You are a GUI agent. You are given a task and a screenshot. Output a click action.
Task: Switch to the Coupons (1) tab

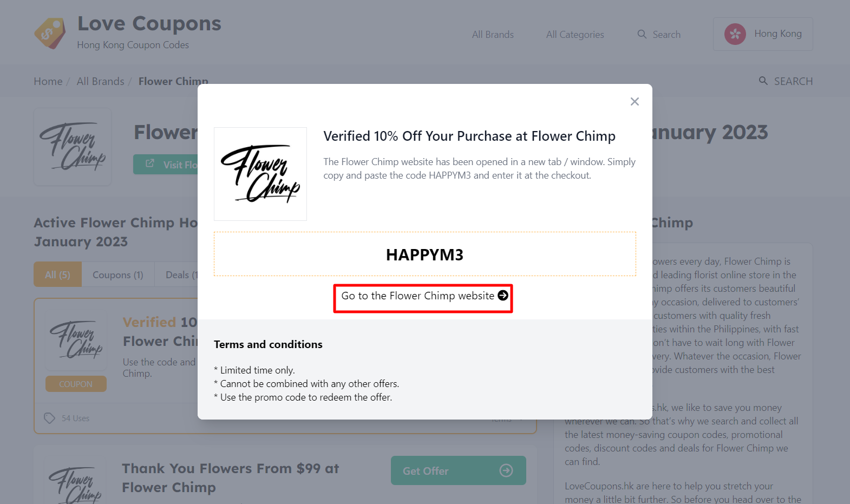point(117,274)
